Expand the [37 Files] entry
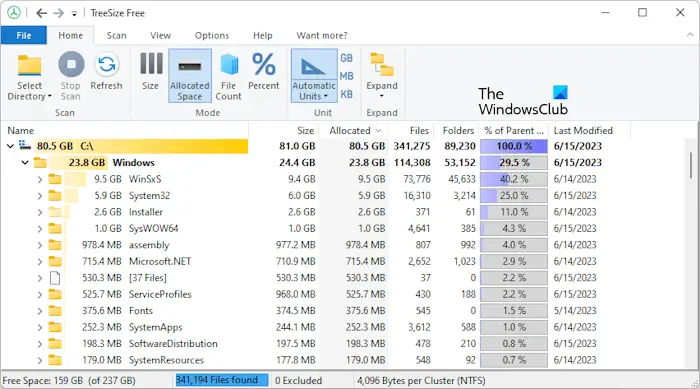Image resolution: width=700 pixels, height=389 pixels. (x=40, y=278)
